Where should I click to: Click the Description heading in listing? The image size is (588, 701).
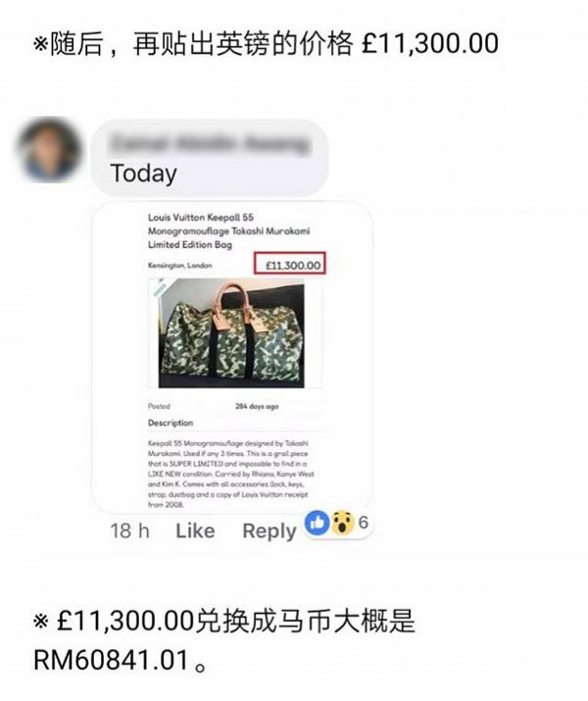coord(171,423)
